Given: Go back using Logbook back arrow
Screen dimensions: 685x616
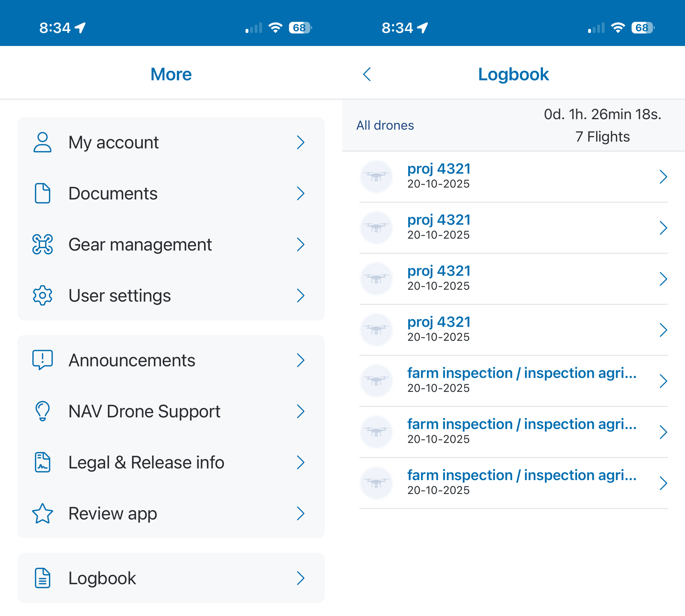Looking at the screenshot, I should 367,74.
